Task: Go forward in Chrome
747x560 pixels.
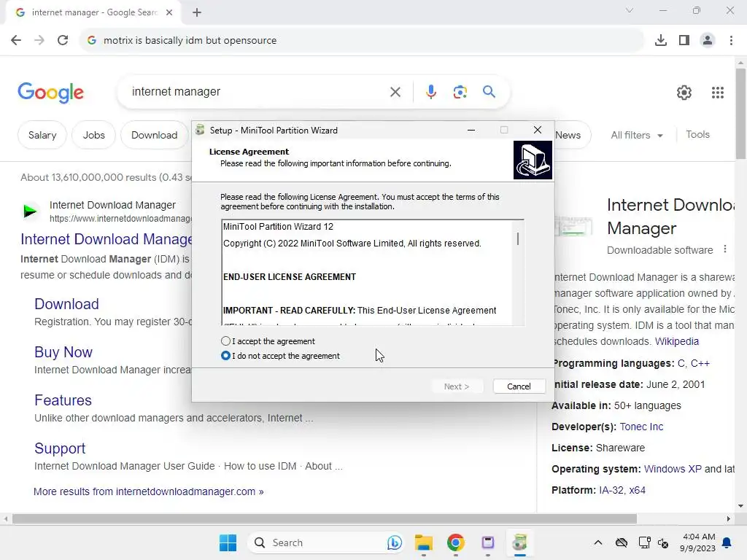Action: point(39,41)
